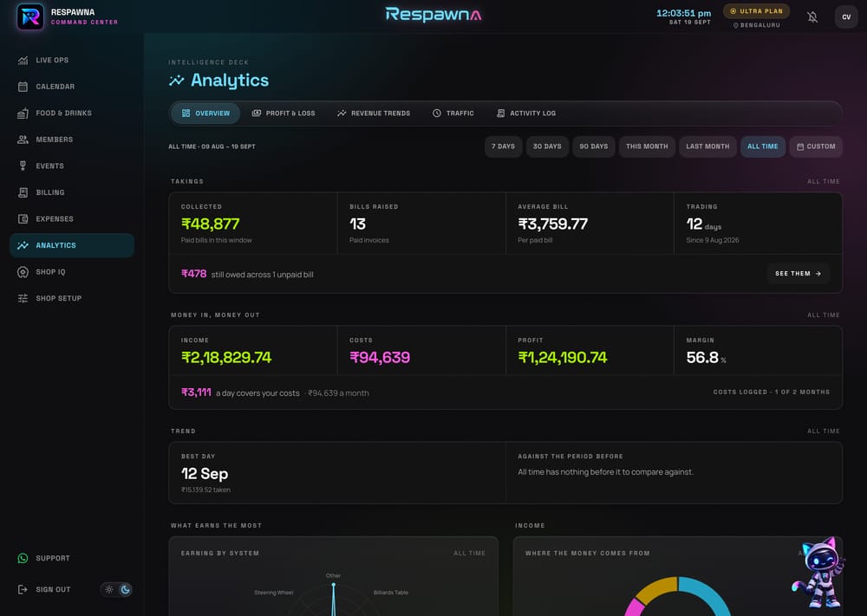This screenshot has width=867, height=616.
Task: Open Shop Setup settings
Action: click(x=72, y=298)
